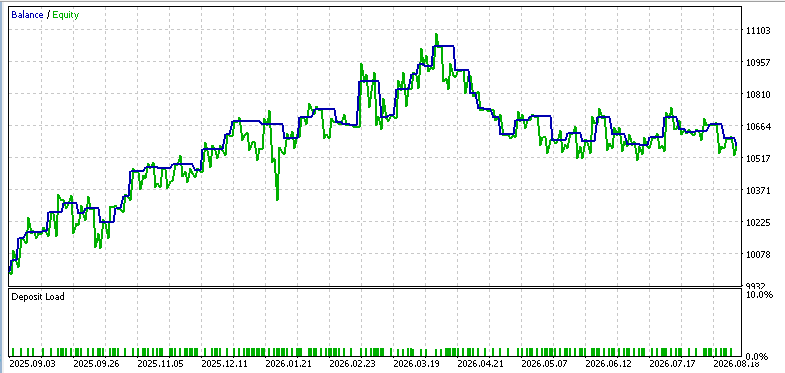Click the 2026.07.17 date label

(671, 364)
